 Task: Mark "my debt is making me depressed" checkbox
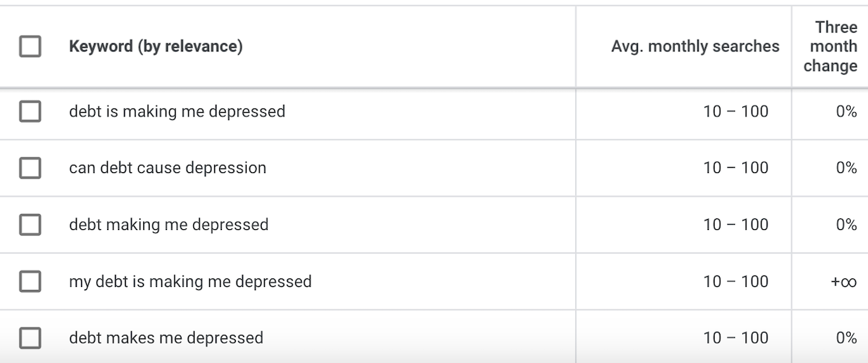(x=30, y=281)
